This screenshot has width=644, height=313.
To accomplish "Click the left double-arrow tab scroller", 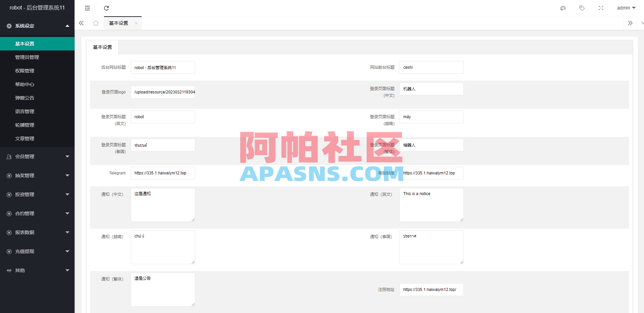I will pyautogui.click(x=81, y=23).
